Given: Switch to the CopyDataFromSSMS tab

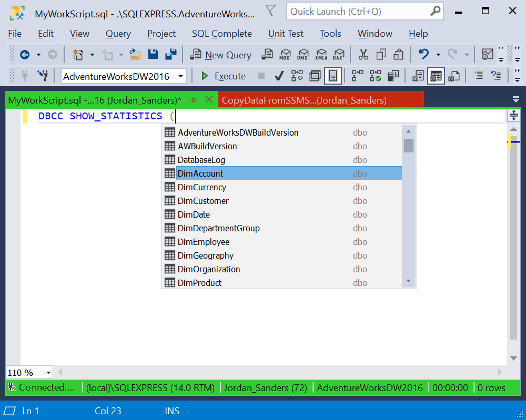Looking at the screenshot, I should pos(321,100).
